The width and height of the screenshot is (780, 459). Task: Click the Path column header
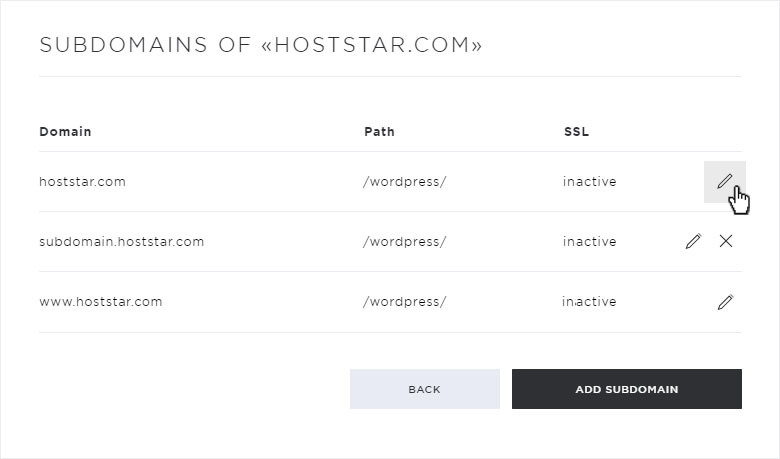click(379, 132)
